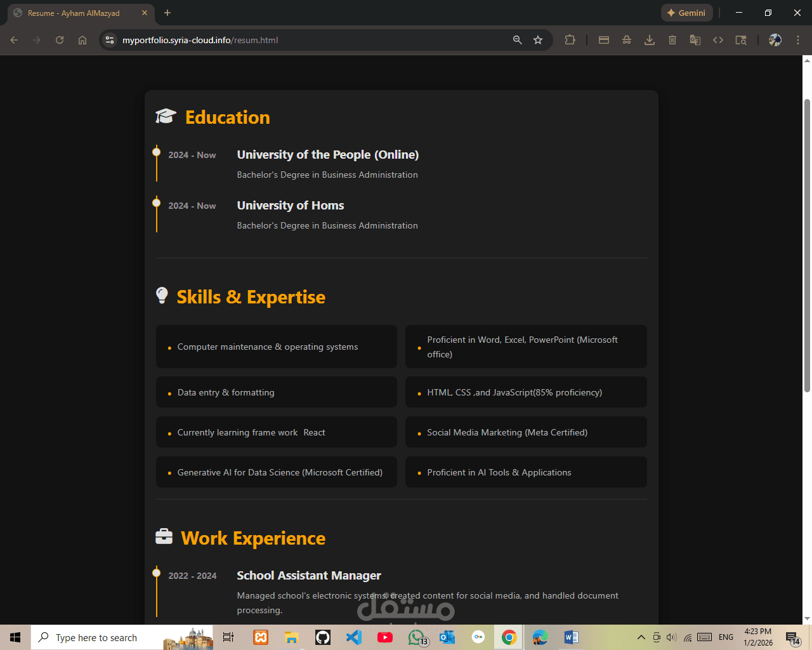The width and height of the screenshot is (812, 650).
Task: Open File Explorer from the taskbar
Action: click(x=291, y=637)
